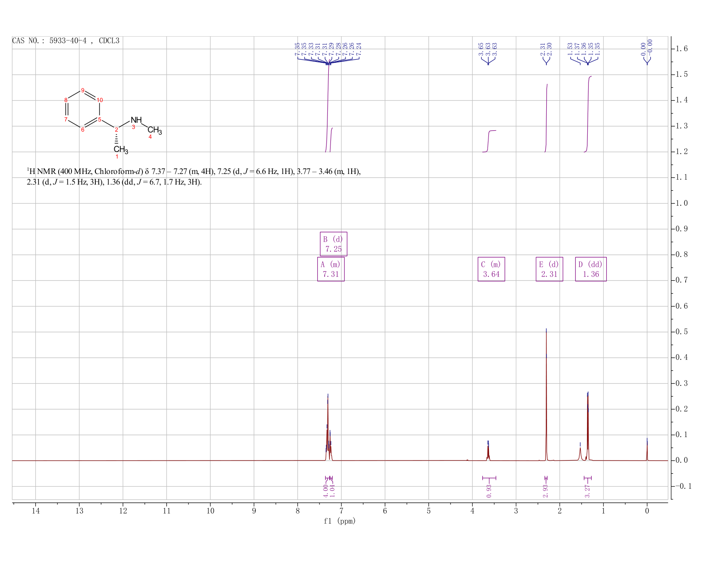Screen dimensions: 728x563
Task: Click the 1H NMR description text line
Action: tap(194, 177)
